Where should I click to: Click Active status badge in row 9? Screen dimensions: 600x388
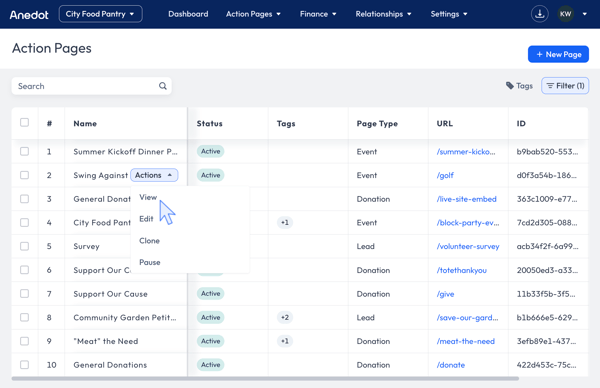tap(210, 341)
